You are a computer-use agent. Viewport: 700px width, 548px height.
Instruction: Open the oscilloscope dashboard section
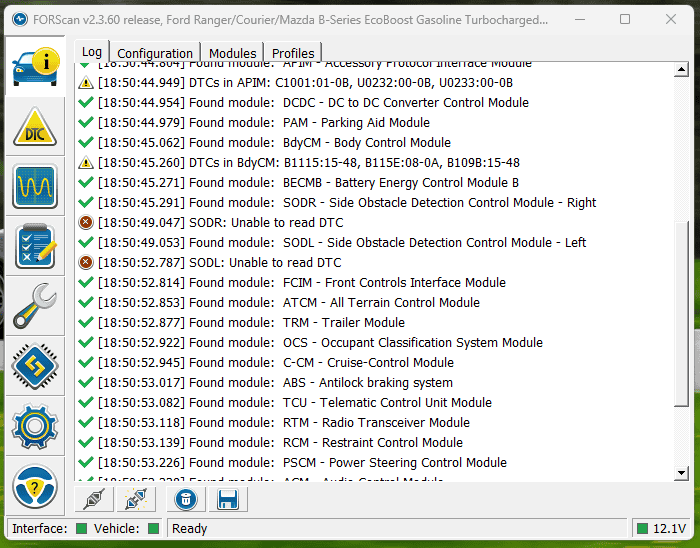pos(35,187)
